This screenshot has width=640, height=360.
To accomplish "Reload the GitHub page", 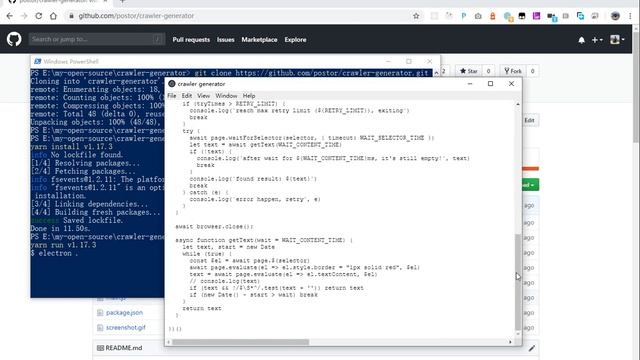I will 39,16.
